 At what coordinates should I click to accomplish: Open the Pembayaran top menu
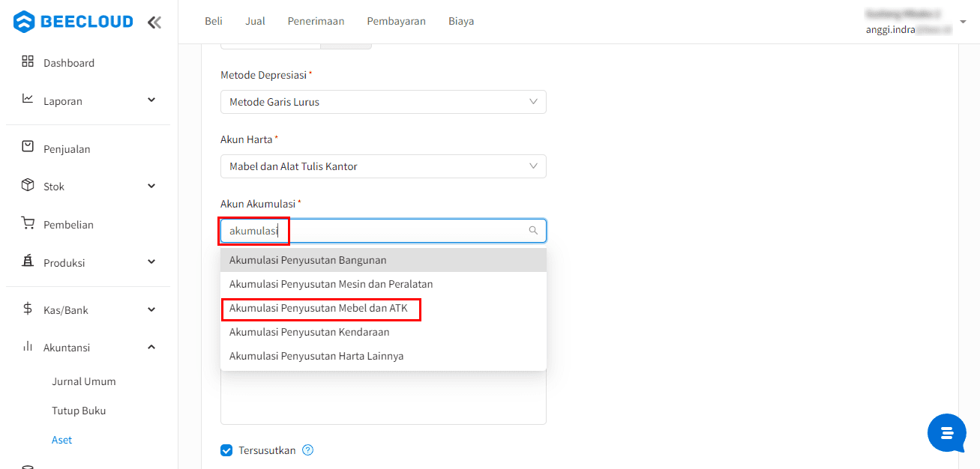[396, 21]
